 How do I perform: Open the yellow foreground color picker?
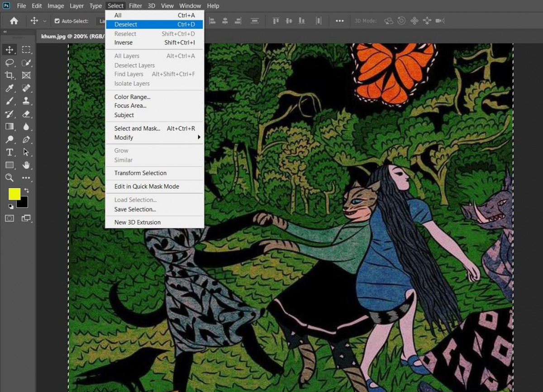coord(14,194)
